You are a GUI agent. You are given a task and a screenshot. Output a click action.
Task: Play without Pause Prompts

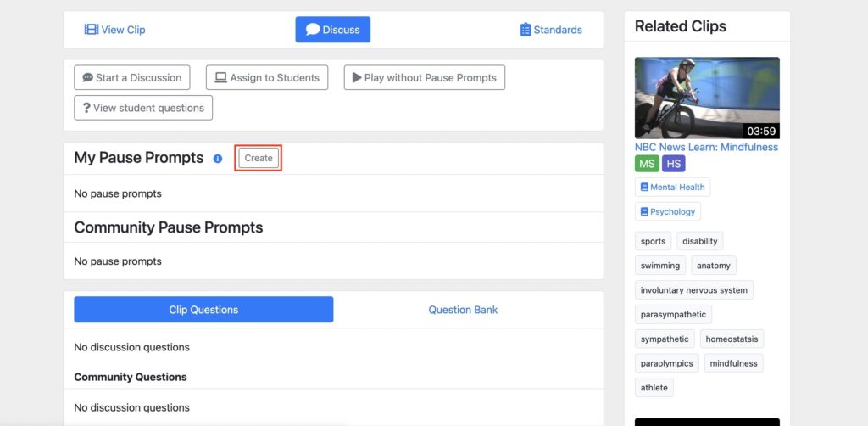425,77
